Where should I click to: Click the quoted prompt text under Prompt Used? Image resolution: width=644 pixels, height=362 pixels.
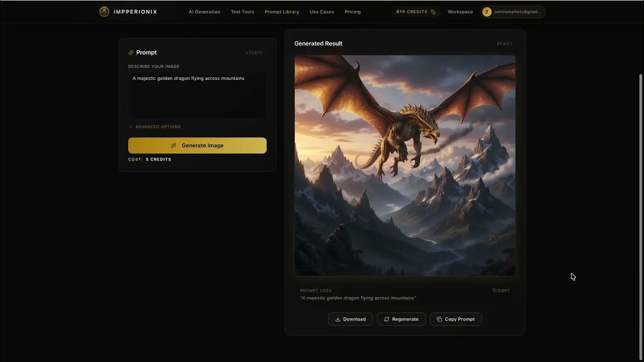pos(358,298)
